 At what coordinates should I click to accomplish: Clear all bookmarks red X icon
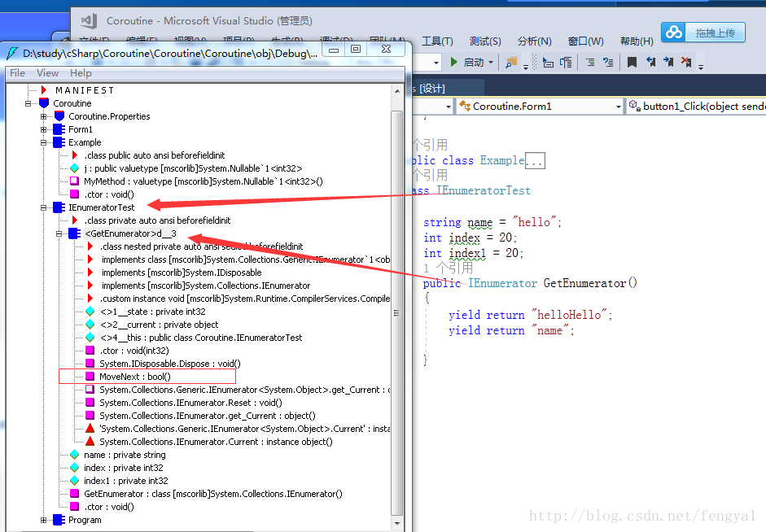pyautogui.click(x=686, y=62)
